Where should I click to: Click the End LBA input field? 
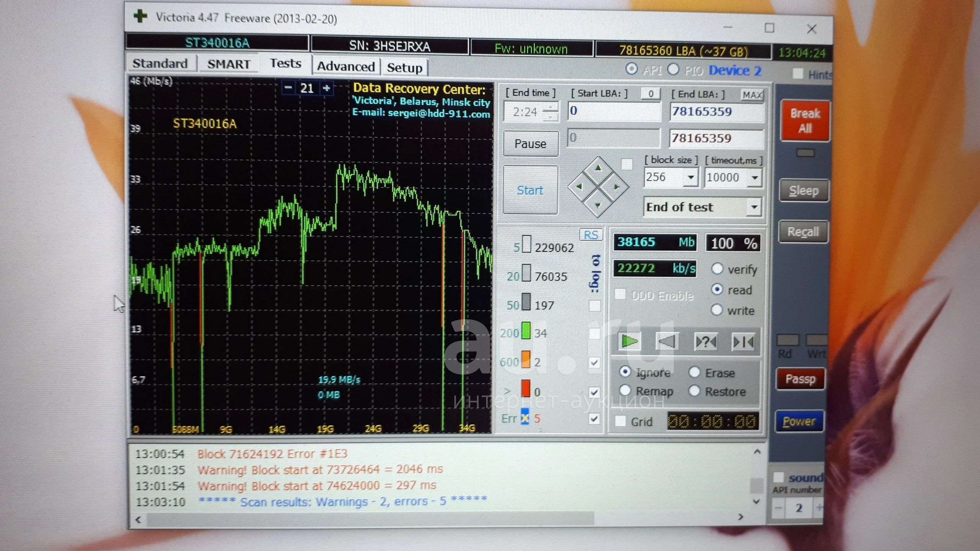click(x=717, y=112)
